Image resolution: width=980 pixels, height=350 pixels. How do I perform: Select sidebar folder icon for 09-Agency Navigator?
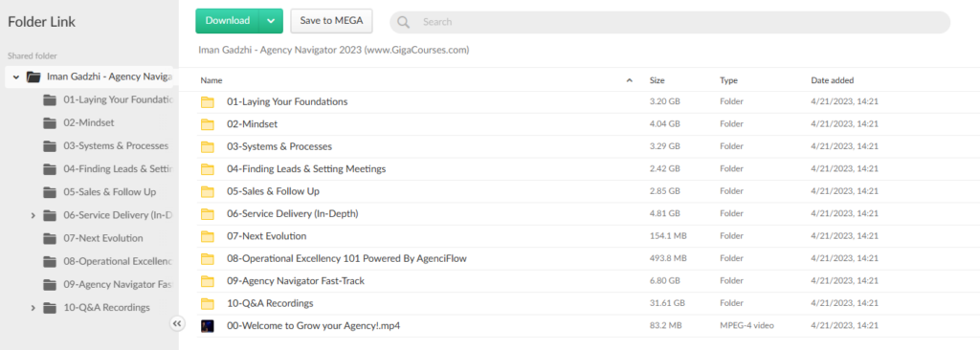coord(50,285)
